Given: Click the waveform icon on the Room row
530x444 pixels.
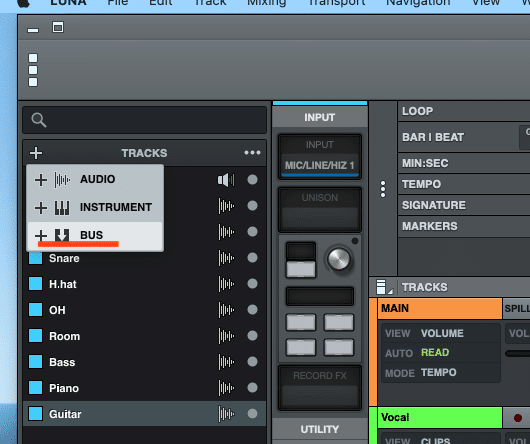Looking at the screenshot, I should point(226,336).
